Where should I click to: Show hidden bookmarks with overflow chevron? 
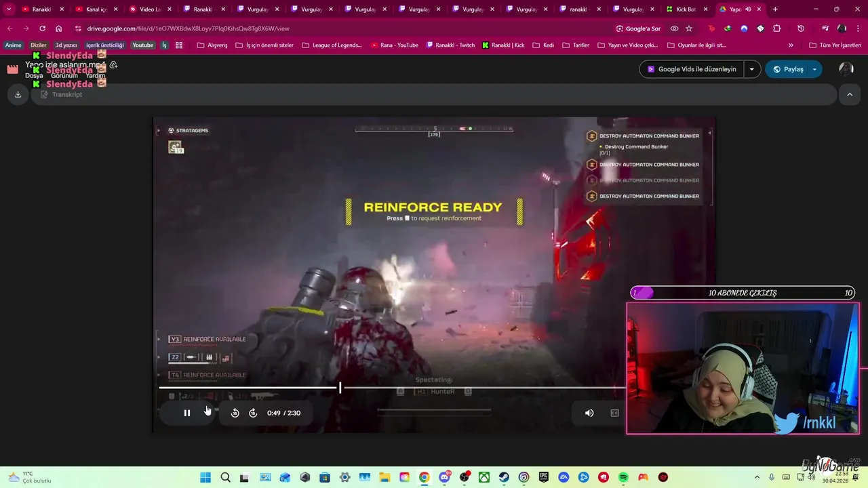791,45
